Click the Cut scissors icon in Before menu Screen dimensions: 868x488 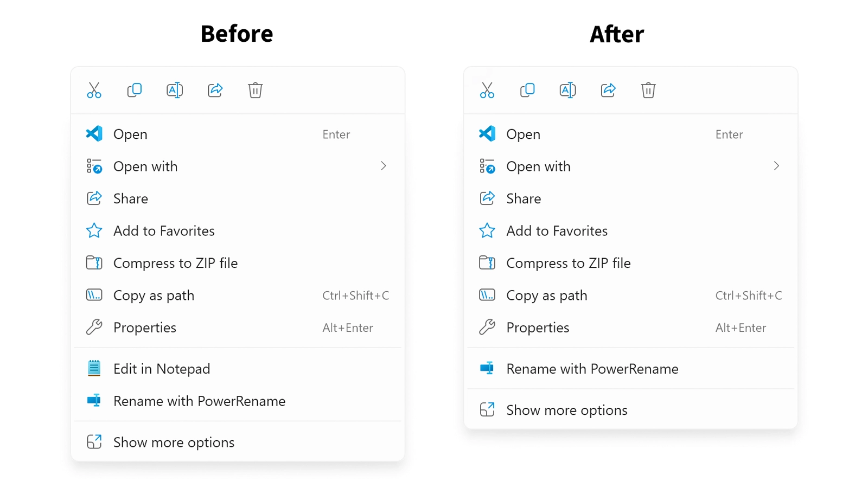coord(94,90)
